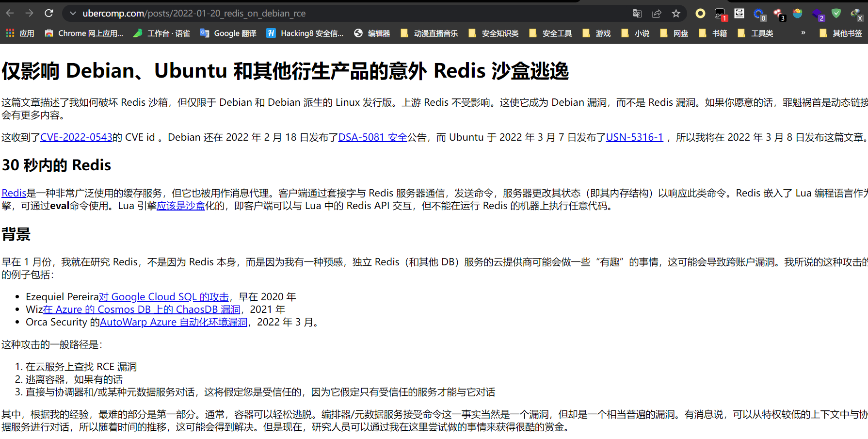Viewport: 868px width, 439px height.
Task: Open the USN-5316-1 link
Action: tap(634, 137)
